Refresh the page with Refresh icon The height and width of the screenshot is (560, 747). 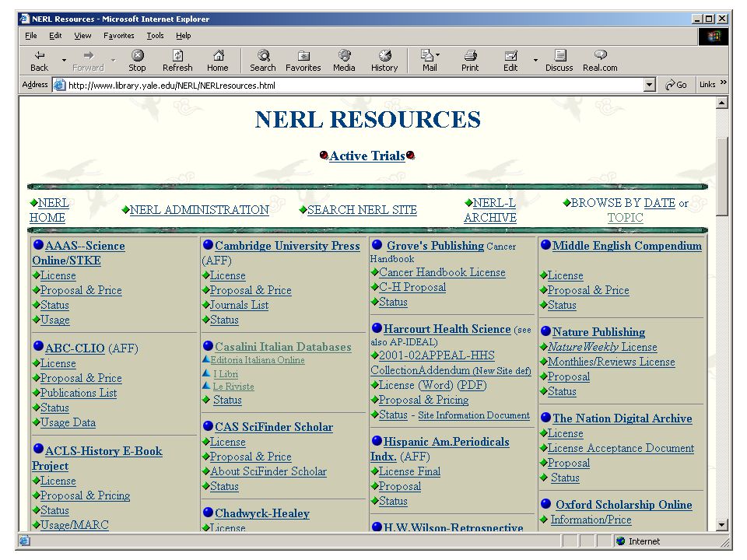177,55
